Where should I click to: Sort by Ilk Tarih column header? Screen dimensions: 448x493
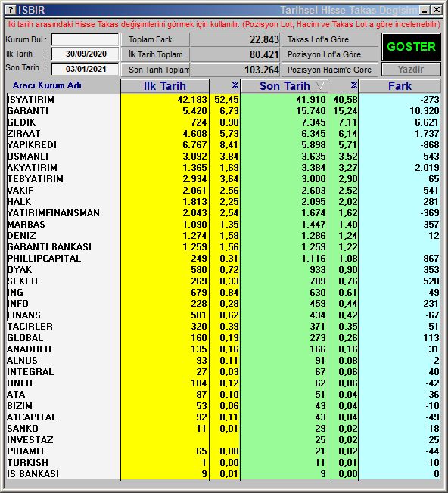click(x=164, y=86)
